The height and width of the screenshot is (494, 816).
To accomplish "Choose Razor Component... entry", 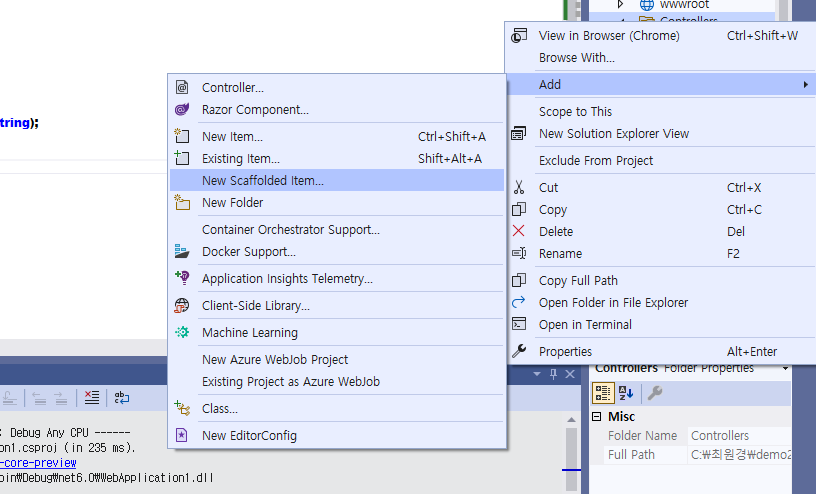I will pyautogui.click(x=337, y=109).
